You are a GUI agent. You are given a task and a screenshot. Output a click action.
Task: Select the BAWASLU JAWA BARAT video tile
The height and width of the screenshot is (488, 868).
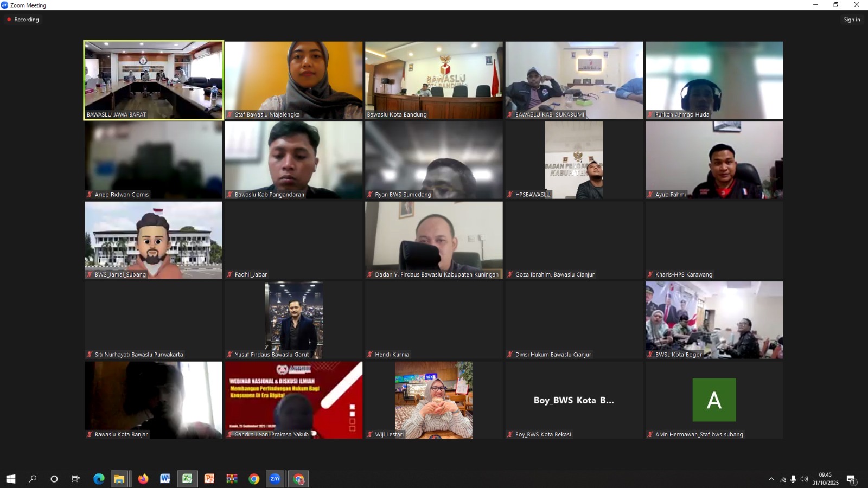154,80
